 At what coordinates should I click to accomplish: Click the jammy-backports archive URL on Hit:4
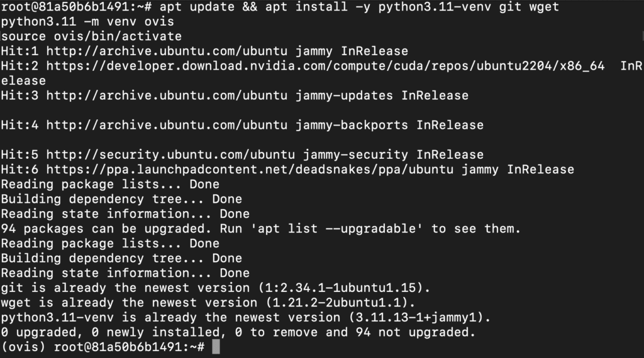(x=166, y=125)
